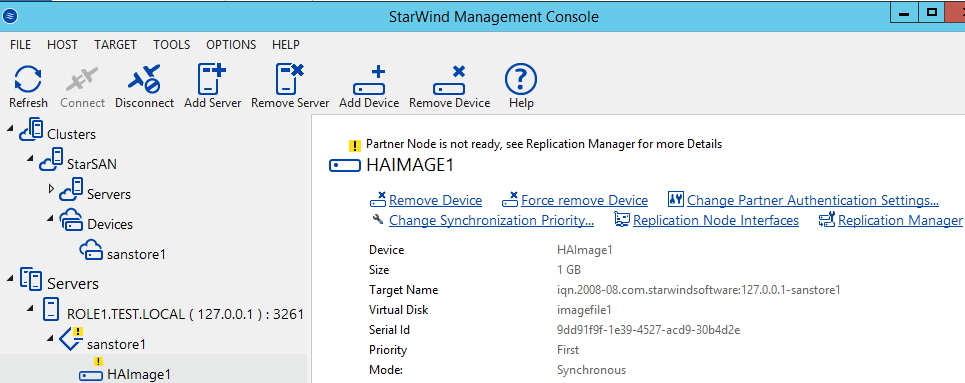
Task: Click the Change Synchronization Priority wrench icon
Action: pos(378,219)
